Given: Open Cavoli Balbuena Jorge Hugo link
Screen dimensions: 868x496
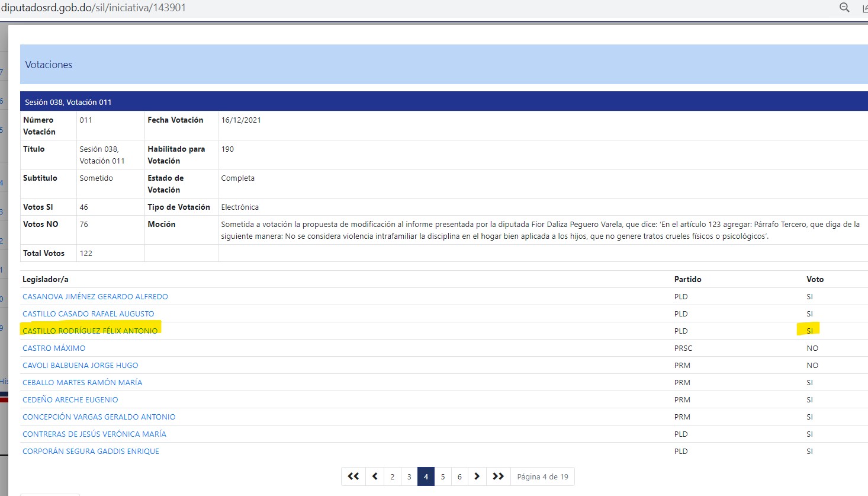Looking at the screenshot, I should coord(81,365).
